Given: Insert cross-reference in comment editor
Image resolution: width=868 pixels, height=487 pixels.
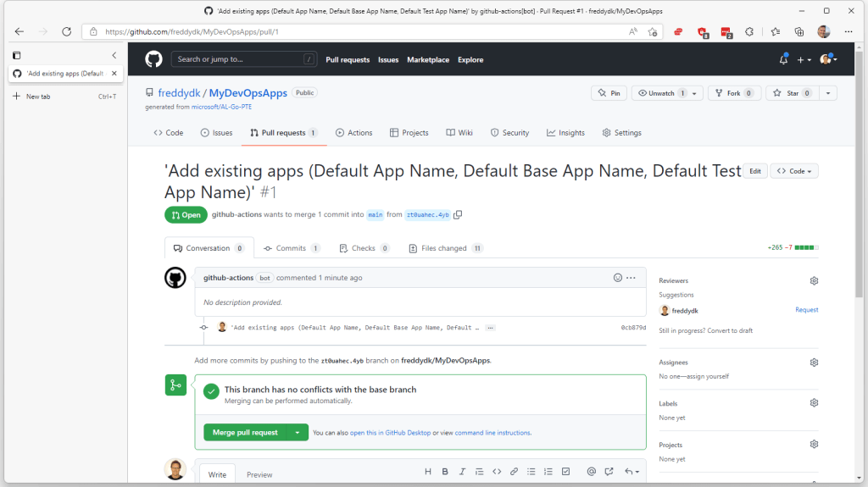Looking at the screenshot, I should point(609,472).
